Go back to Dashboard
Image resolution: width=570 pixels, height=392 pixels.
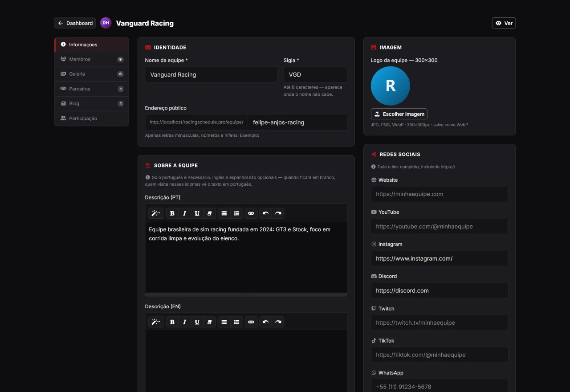click(x=75, y=23)
